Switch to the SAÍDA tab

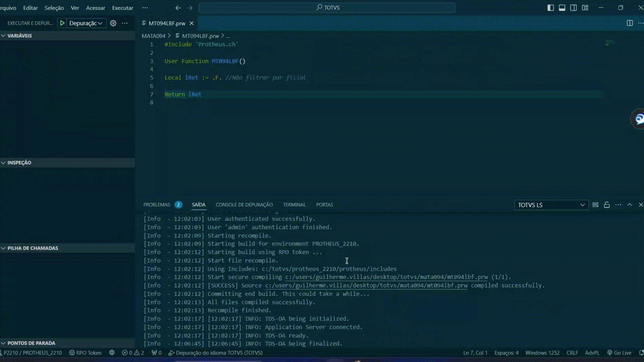tap(199, 205)
